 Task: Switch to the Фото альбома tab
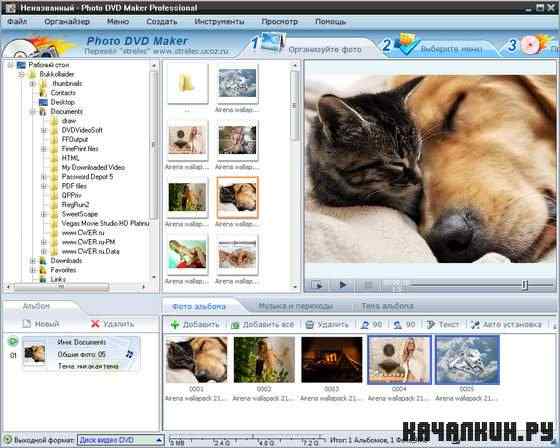(199, 307)
